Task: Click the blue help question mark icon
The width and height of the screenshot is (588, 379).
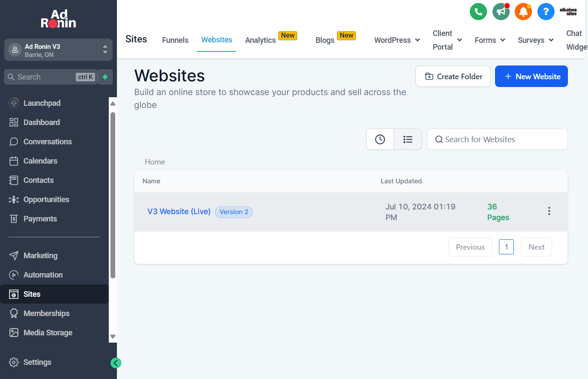Action: (x=546, y=12)
